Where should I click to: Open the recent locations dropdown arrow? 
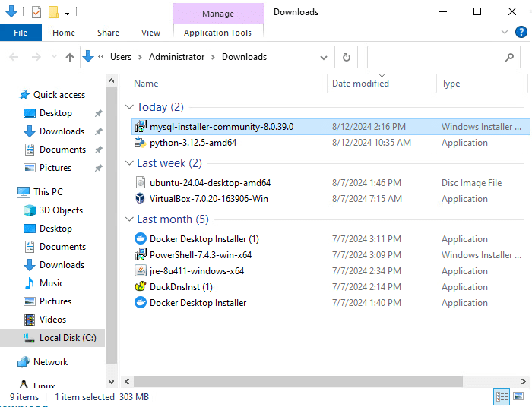coord(54,57)
